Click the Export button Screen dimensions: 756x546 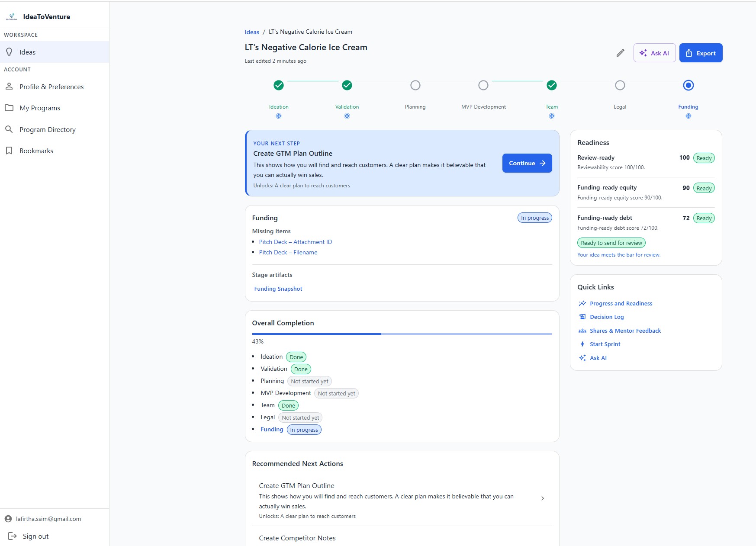coord(701,53)
